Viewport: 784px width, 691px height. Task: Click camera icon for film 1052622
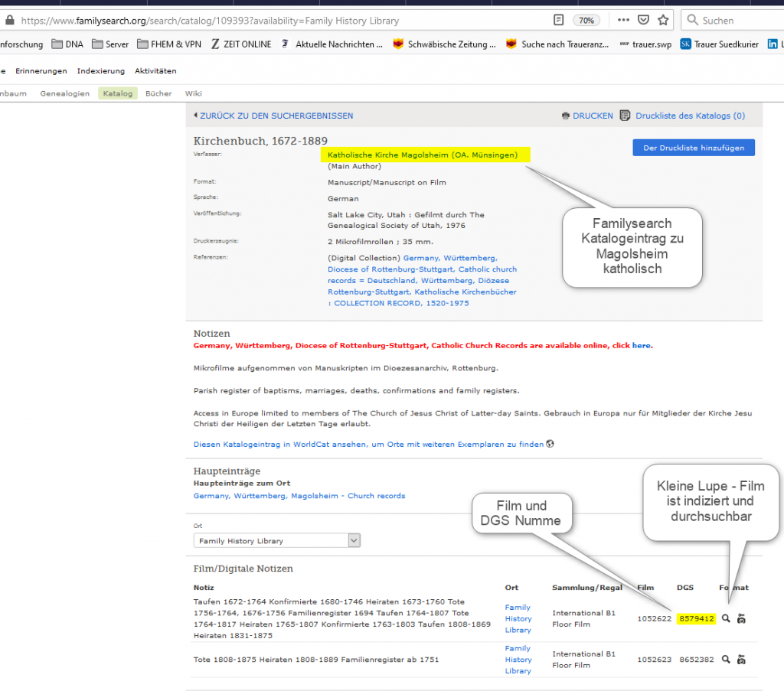point(741,618)
